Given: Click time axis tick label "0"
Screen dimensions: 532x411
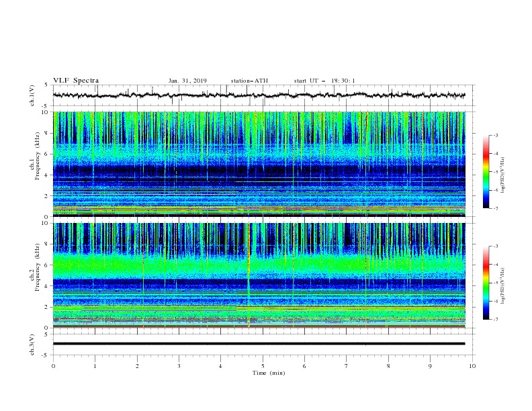Looking at the screenshot, I should [53, 366].
